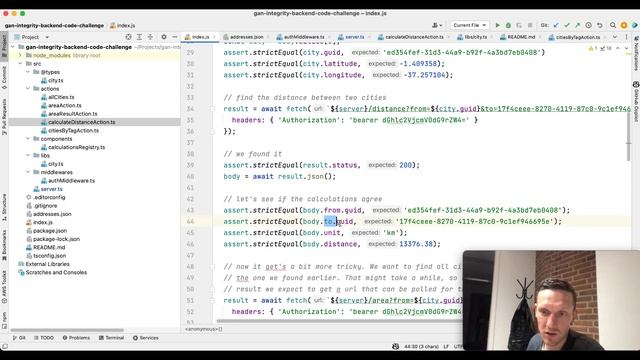Viewport: 640px width, 360px height.
Task: Open the Commit side tool window
Action: pyautogui.click(x=4, y=77)
